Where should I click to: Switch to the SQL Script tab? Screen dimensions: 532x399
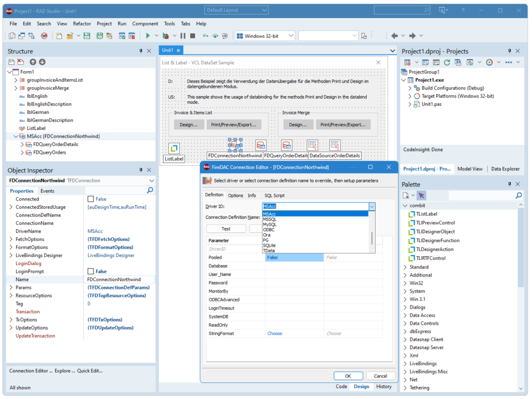click(274, 195)
